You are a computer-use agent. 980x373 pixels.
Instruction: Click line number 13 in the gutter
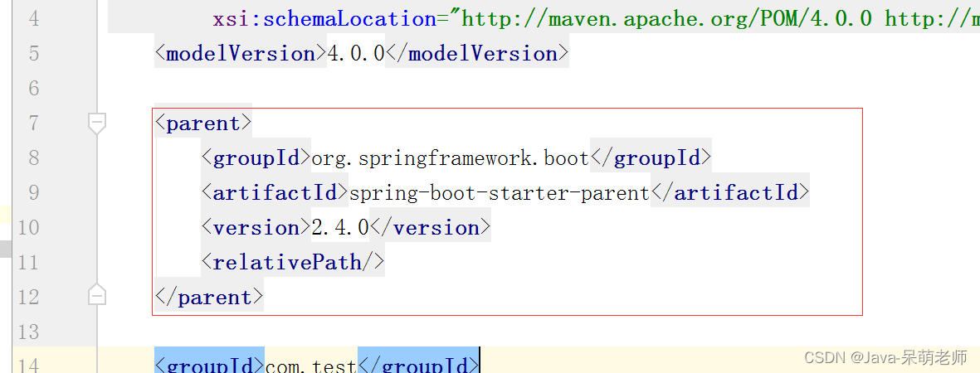(x=29, y=332)
